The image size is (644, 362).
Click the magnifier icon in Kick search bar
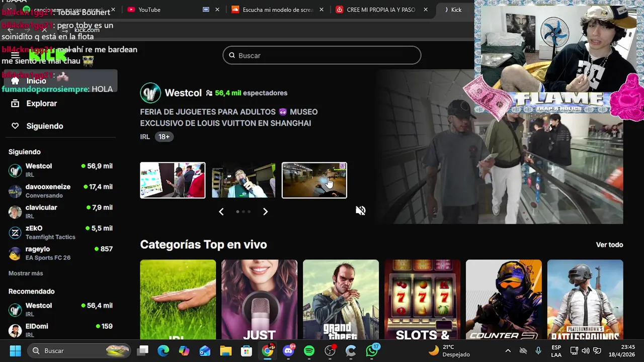(232, 55)
